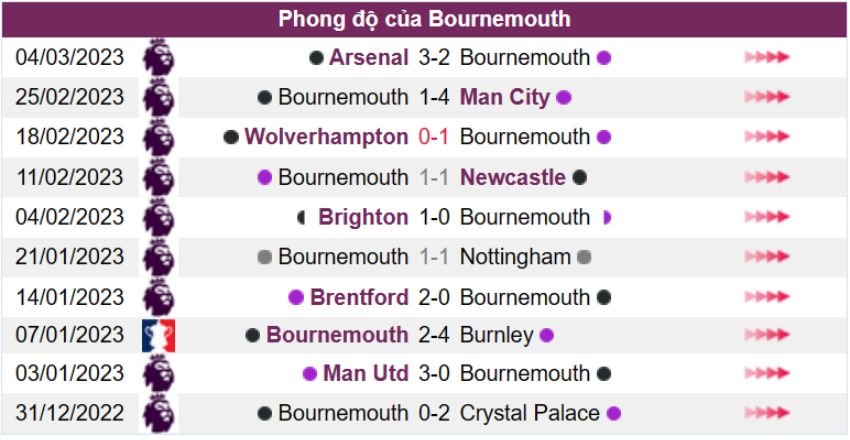Image resolution: width=850 pixels, height=440 pixels.
Task: Open Arsenal team link
Action: (368, 57)
